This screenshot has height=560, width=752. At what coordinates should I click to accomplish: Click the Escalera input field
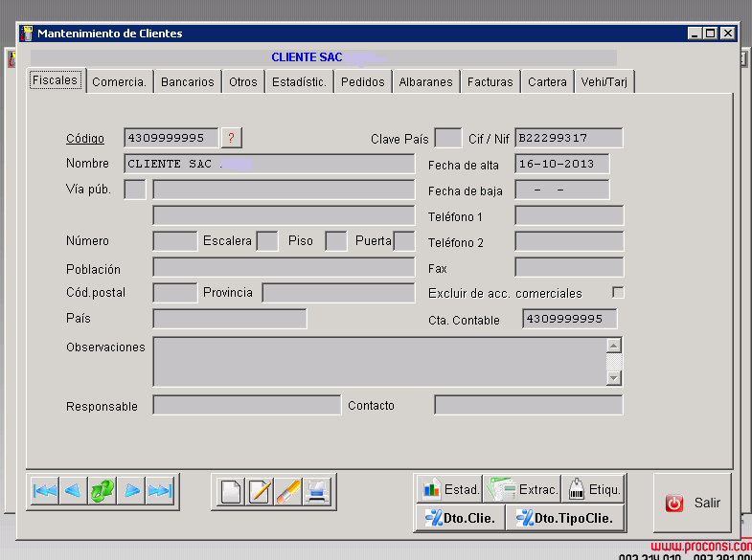pos(267,241)
